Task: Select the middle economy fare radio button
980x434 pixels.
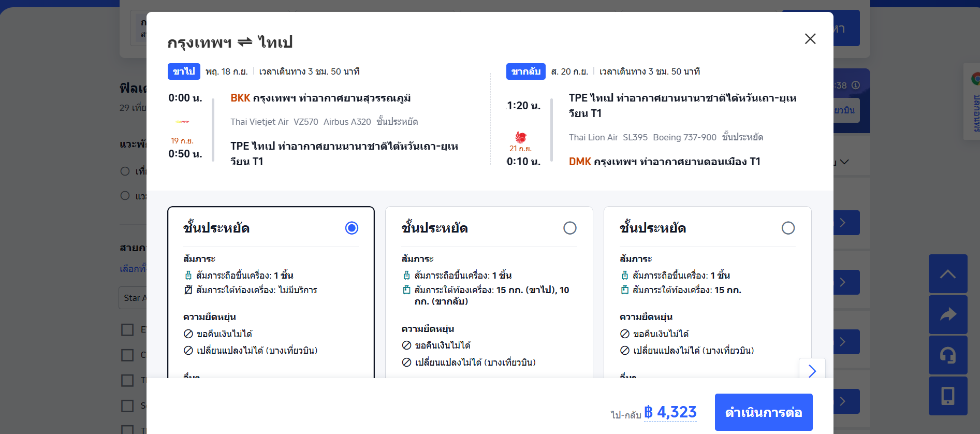Action: 569,227
